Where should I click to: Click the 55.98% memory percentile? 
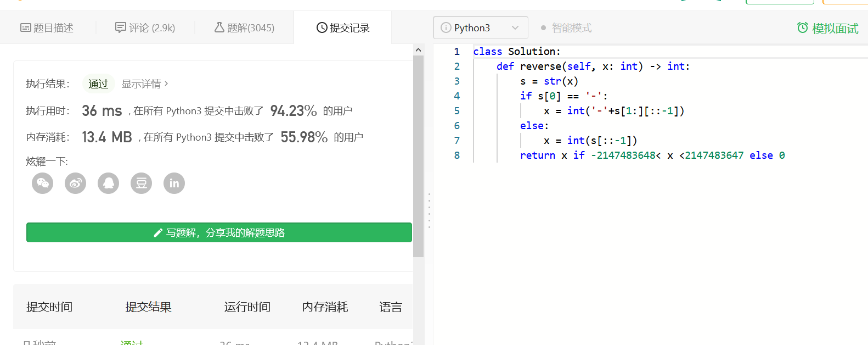tap(304, 137)
